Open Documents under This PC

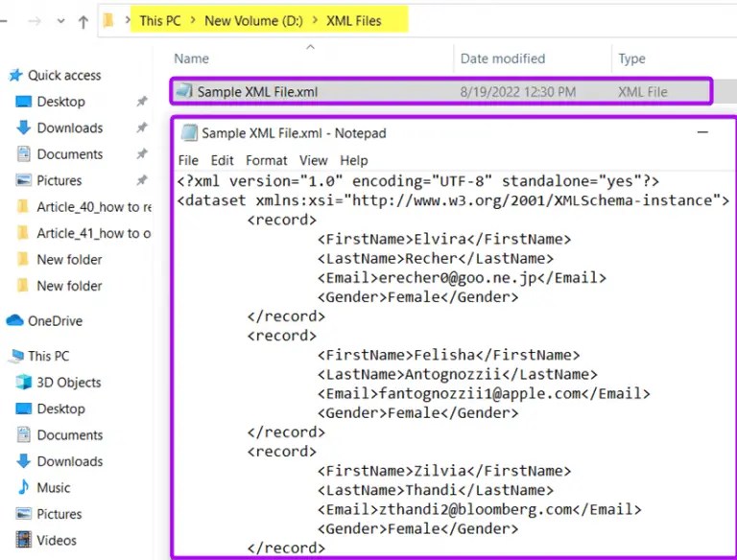coord(69,435)
